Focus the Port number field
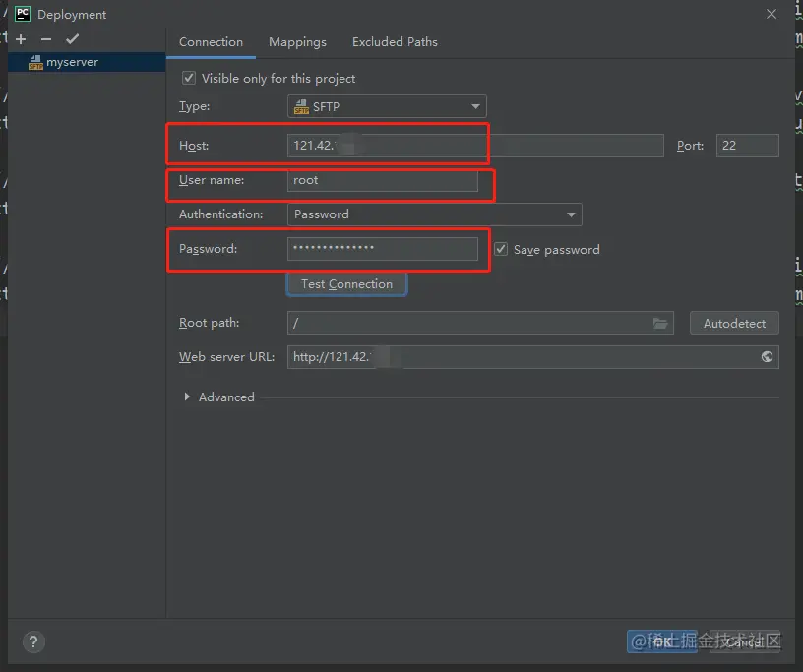Screen dimensions: 803x672 coord(747,146)
